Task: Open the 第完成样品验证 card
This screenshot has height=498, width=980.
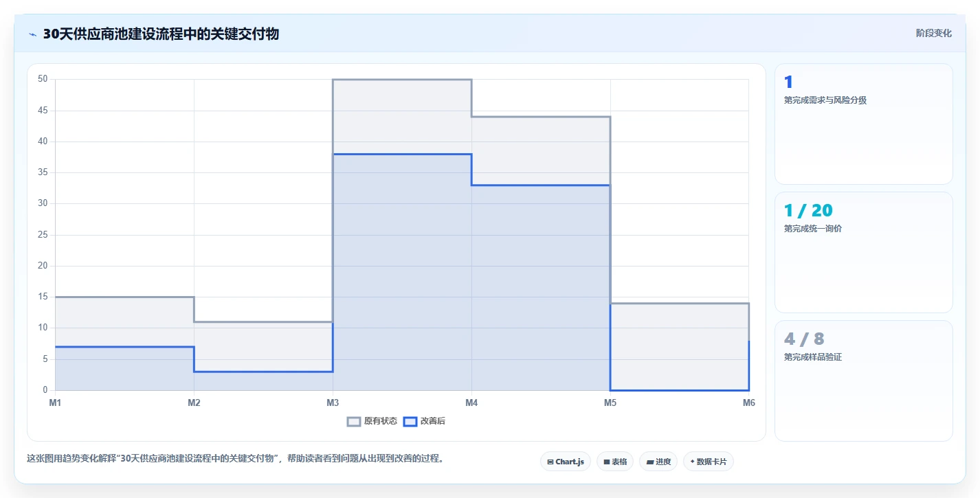Action: click(864, 381)
